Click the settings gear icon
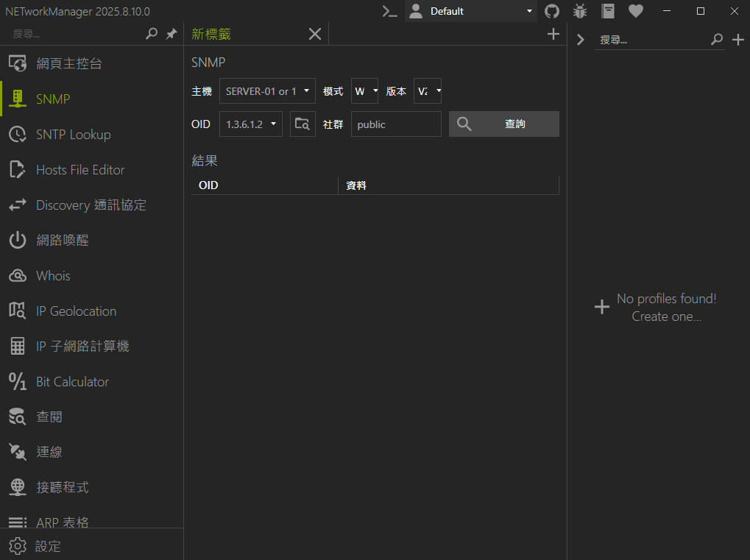 click(18, 546)
